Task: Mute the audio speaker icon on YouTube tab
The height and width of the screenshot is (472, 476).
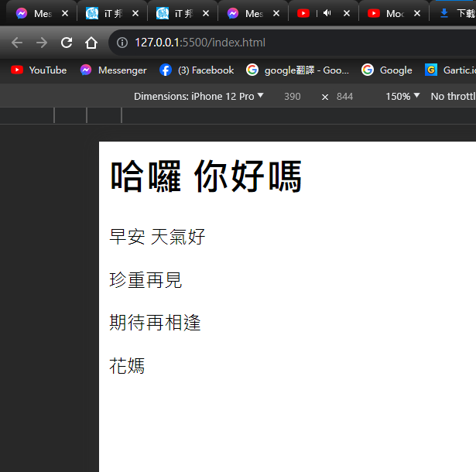Action: coord(327,13)
